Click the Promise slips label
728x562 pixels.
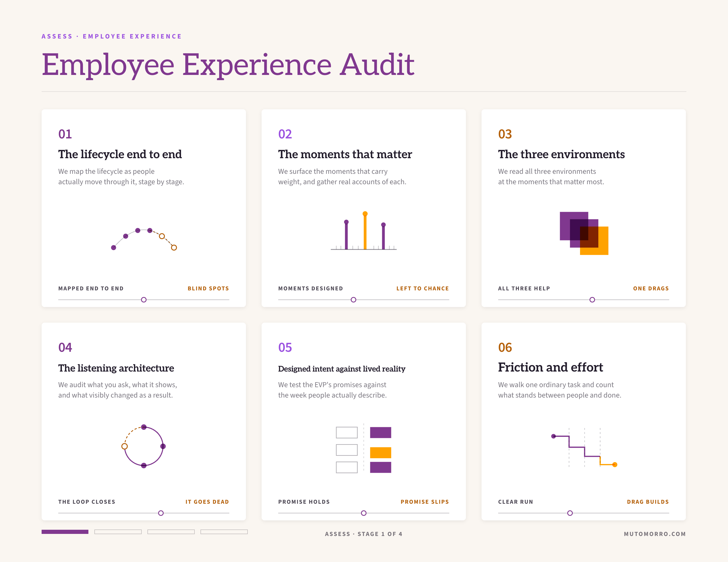pos(425,502)
